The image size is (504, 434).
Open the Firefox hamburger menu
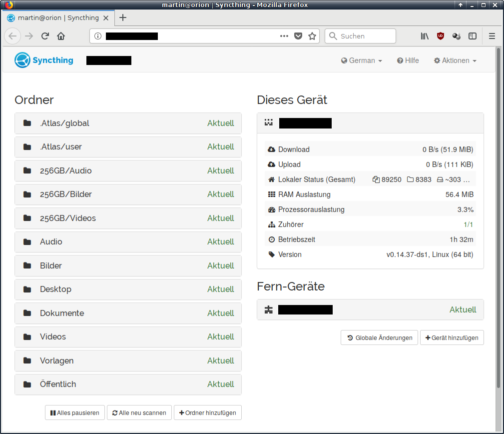tap(492, 36)
